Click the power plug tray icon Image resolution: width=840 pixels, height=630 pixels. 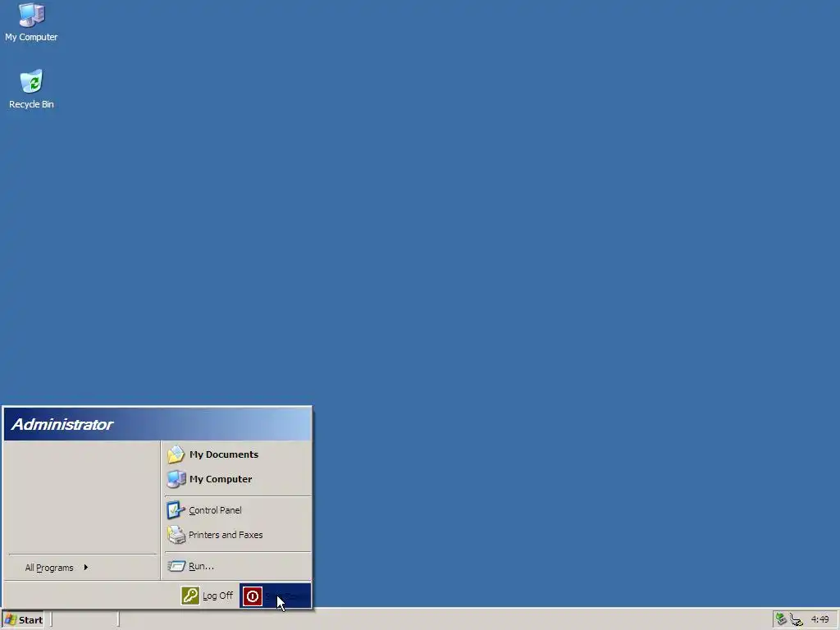(796, 620)
